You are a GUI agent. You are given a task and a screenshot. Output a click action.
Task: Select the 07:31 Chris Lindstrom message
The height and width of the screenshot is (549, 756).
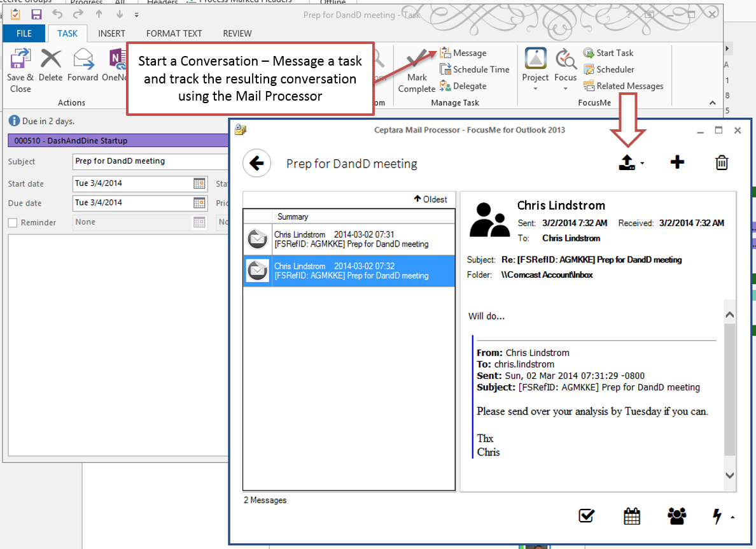[350, 239]
